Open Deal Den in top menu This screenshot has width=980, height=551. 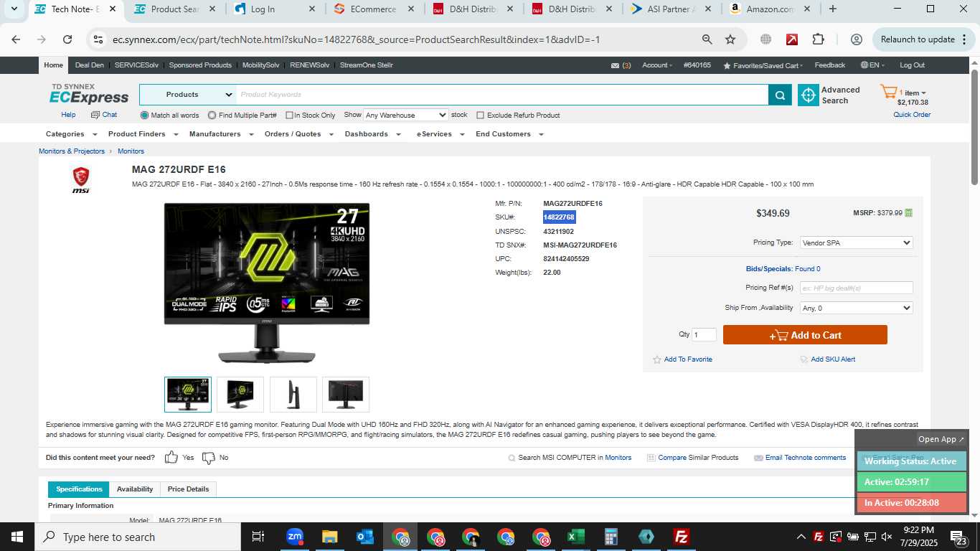click(89, 65)
